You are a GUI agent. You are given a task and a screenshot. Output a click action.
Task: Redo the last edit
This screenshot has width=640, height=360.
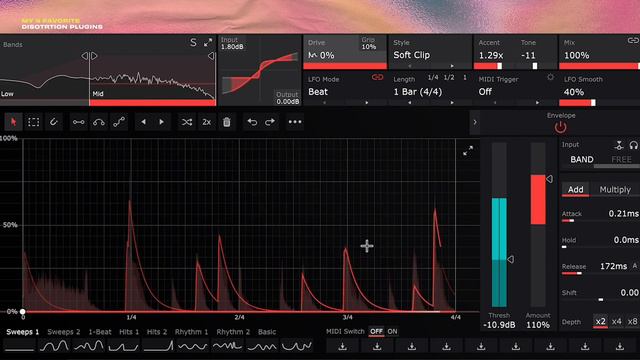[270, 122]
